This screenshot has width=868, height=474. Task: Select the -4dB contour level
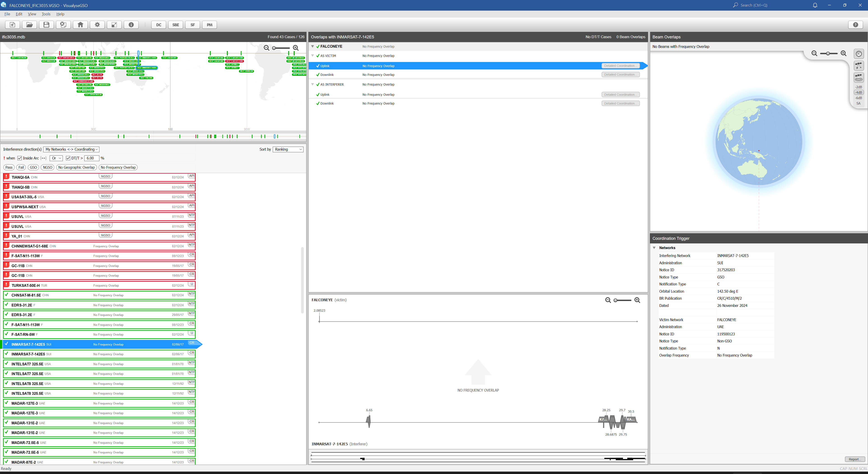(859, 92)
